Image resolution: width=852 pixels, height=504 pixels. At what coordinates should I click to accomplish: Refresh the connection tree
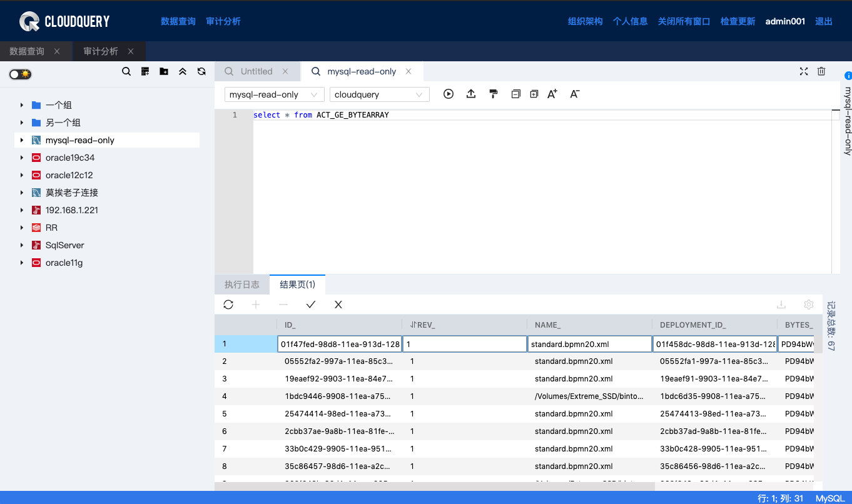click(201, 71)
